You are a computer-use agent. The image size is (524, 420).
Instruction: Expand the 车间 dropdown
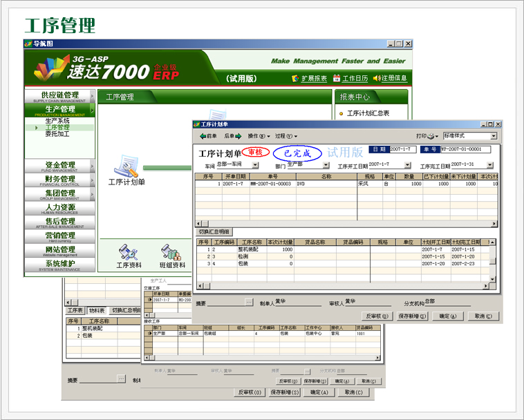coord(255,165)
